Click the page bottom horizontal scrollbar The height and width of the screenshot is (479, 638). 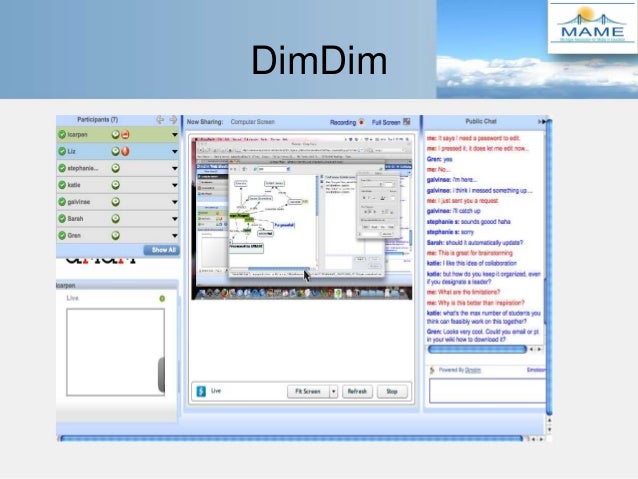(x=291, y=438)
